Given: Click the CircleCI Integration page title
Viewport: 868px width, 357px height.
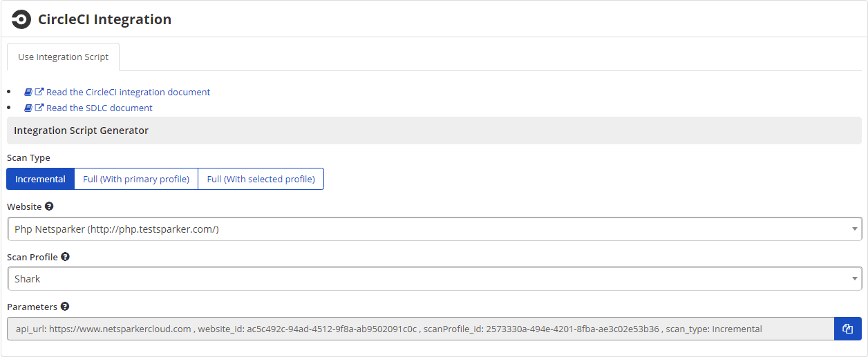Looking at the screenshot, I should pos(104,19).
